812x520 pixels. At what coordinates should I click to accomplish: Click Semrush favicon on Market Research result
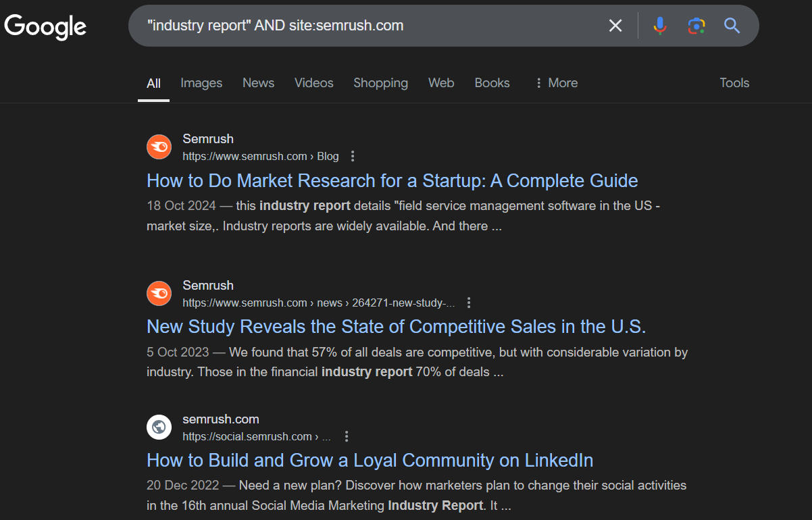(x=159, y=147)
